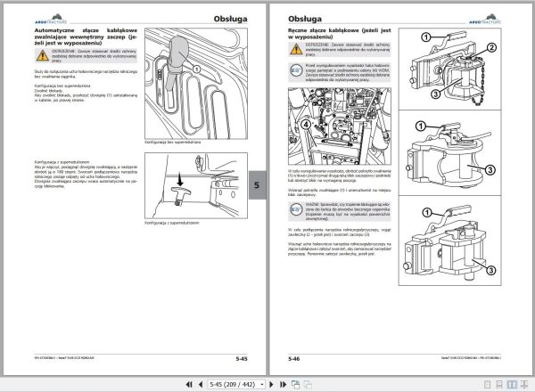Click the Argo Tractors logo on the left page
Viewport: 535px width, 392px height.
click(x=51, y=19)
